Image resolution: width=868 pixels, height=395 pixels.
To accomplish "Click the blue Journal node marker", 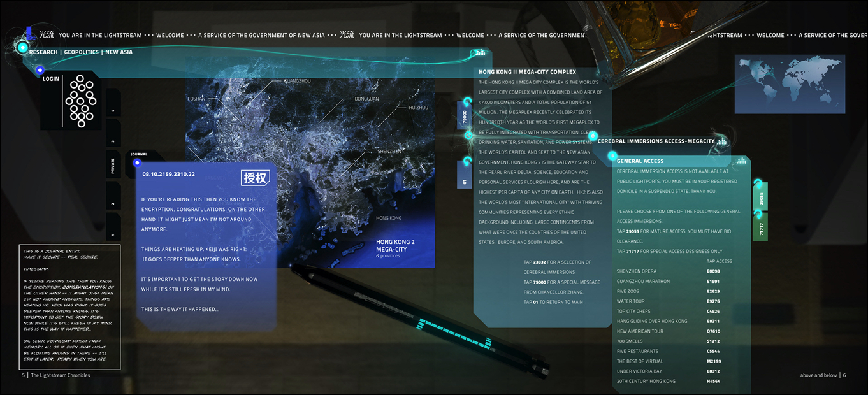I will click(137, 163).
